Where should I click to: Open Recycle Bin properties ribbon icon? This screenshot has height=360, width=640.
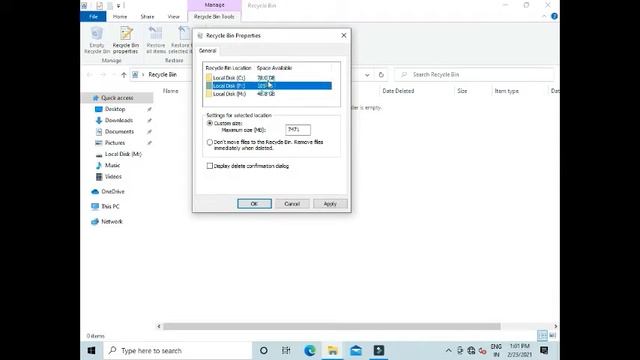[126, 40]
